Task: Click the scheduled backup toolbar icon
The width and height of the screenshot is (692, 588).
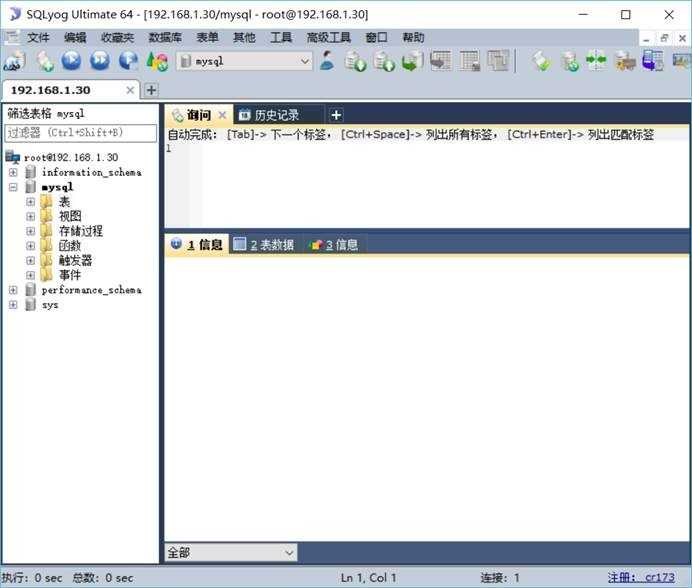Action: (x=653, y=61)
